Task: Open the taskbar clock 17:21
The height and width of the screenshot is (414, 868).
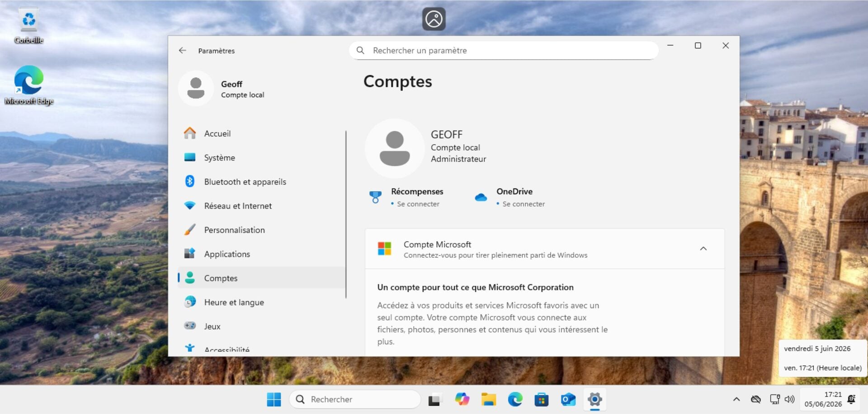Action: point(823,400)
